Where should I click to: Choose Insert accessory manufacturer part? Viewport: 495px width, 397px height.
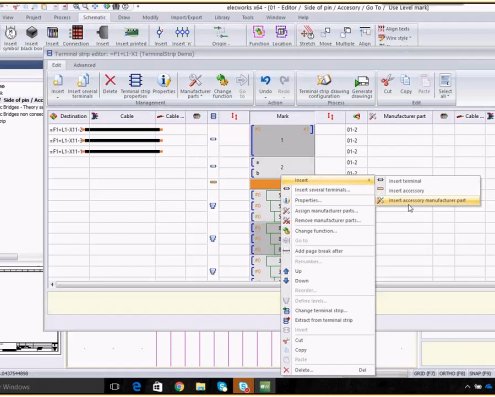[428, 200]
